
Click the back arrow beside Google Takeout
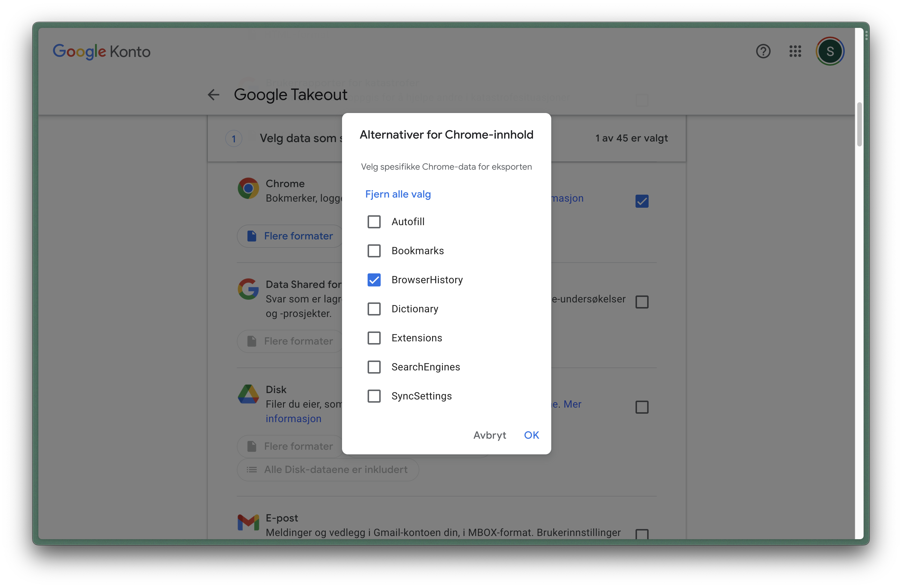(x=214, y=95)
